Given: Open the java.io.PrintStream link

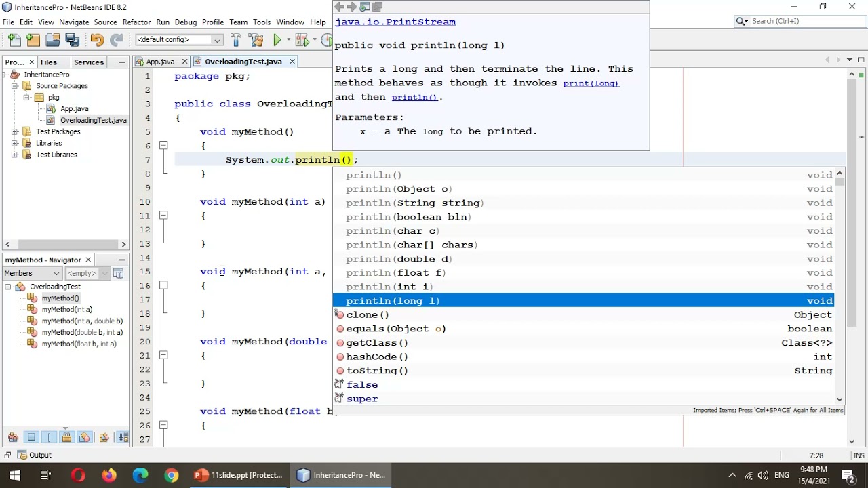Looking at the screenshot, I should coord(395,22).
